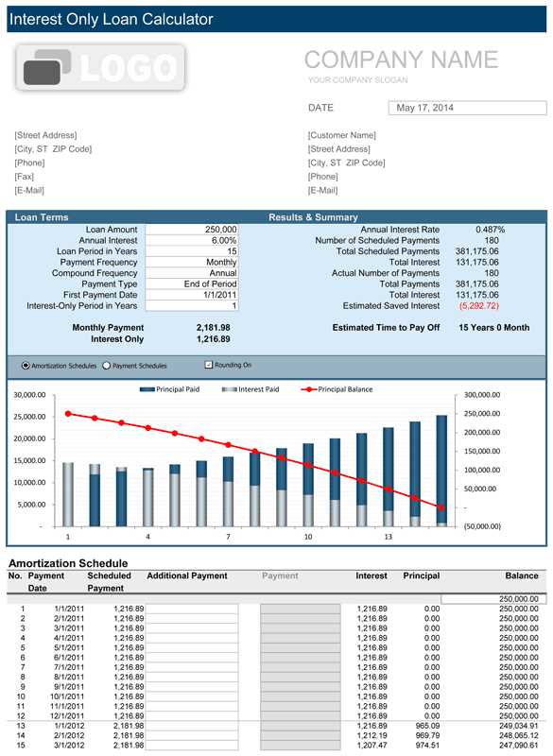Screen dimensions: 553x756
Task: Open the Compound Frequency dropdown showing Annual
Action: [191, 273]
